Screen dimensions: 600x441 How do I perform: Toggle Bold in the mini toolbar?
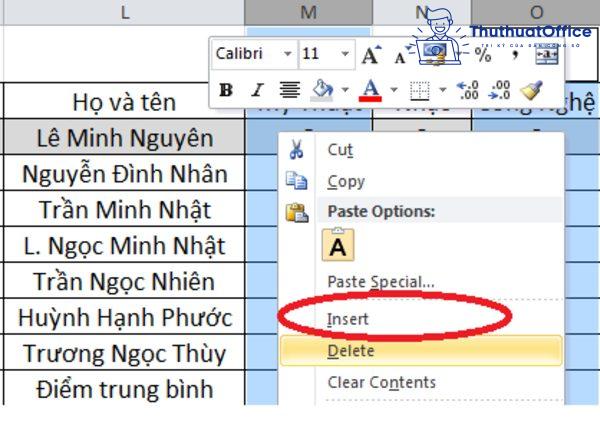pos(226,90)
